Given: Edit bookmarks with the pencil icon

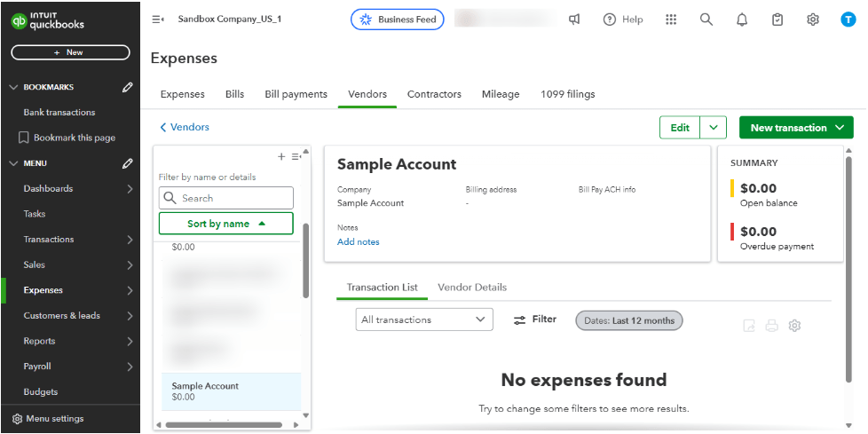Looking at the screenshot, I should tap(127, 87).
